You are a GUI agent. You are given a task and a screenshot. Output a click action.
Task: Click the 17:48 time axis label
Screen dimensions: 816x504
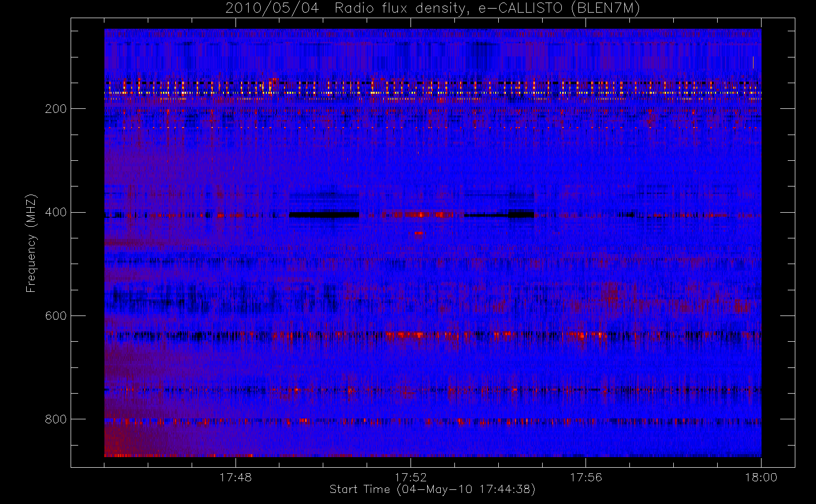[236, 477]
